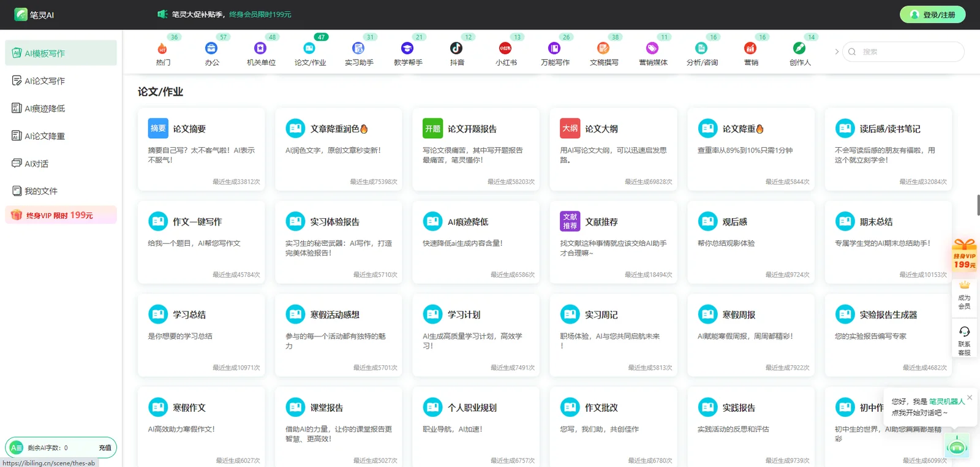This screenshot has height=467, width=980.
Task: Click the floating 终身VIP 199元 gift badge
Action: (965, 255)
